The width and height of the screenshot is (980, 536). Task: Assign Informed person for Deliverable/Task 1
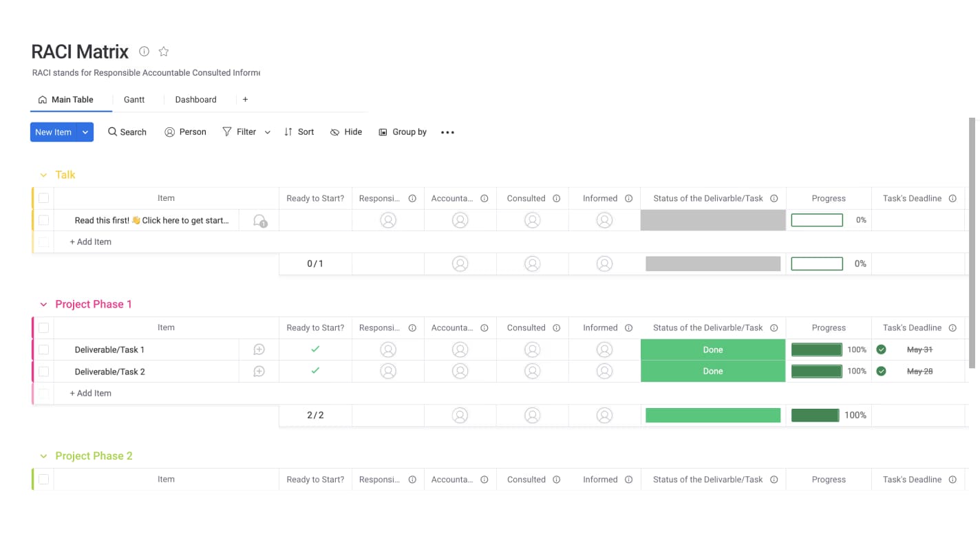604,350
